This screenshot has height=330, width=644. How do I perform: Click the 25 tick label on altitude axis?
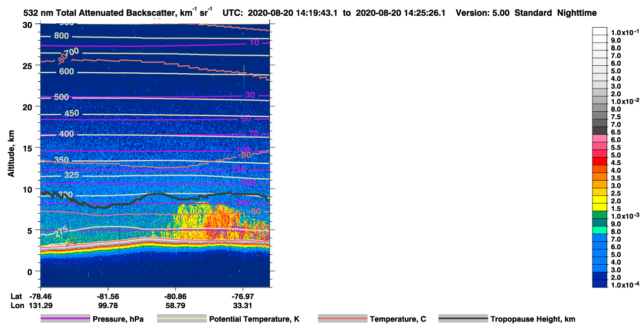[x=29, y=65]
